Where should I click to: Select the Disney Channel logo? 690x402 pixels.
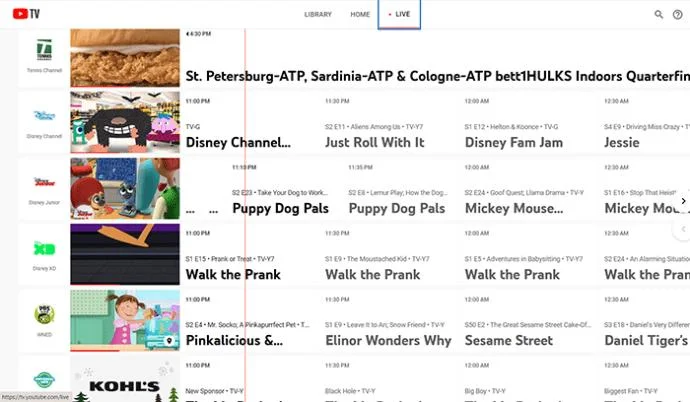[x=44, y=116]
